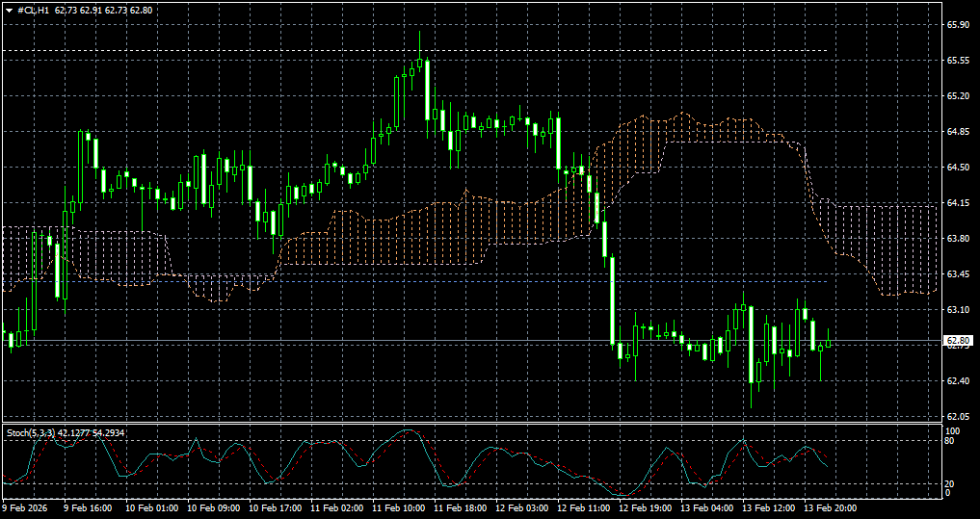980x519 pixels.
Task: Click the 10 Feb 01:00 time label
Action: click(x=152, y=508)
